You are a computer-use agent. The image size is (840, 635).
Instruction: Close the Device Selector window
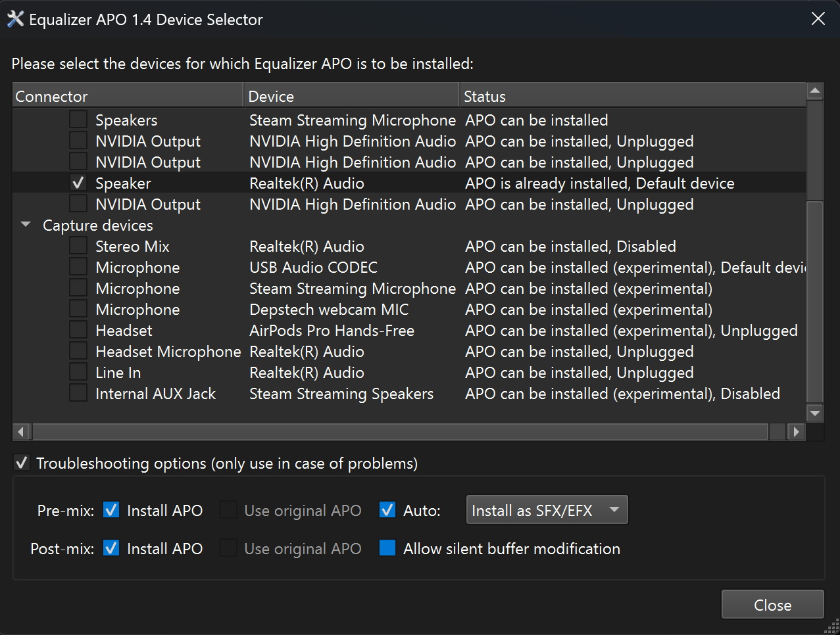[818, 19]
